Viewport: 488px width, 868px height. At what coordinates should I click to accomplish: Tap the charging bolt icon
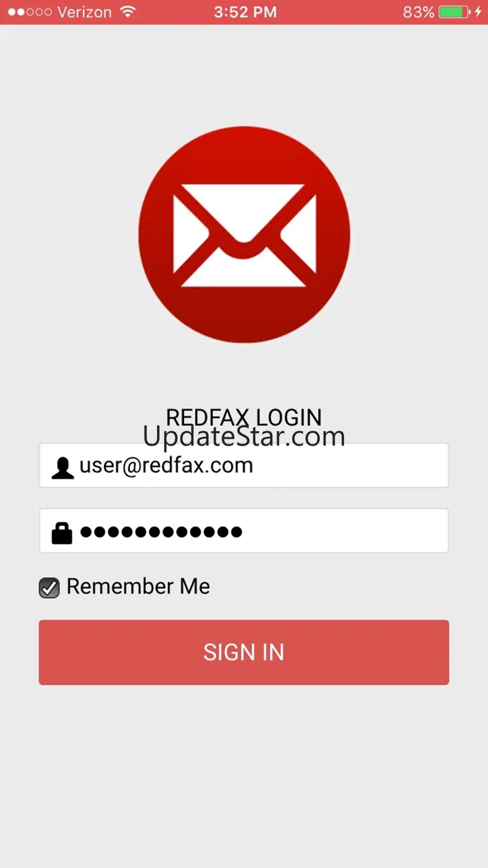point(478,12)
